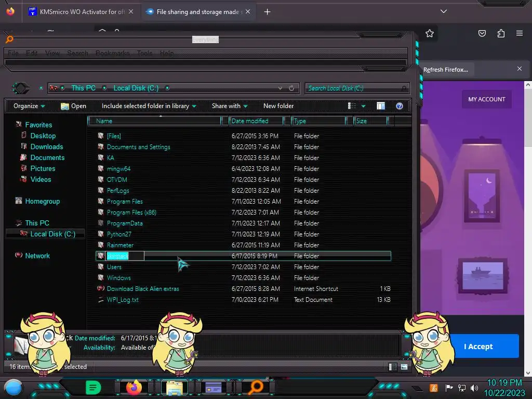Open the Pocket save icon in Firefox
532x399 pixels.
[x=482, y=33]
